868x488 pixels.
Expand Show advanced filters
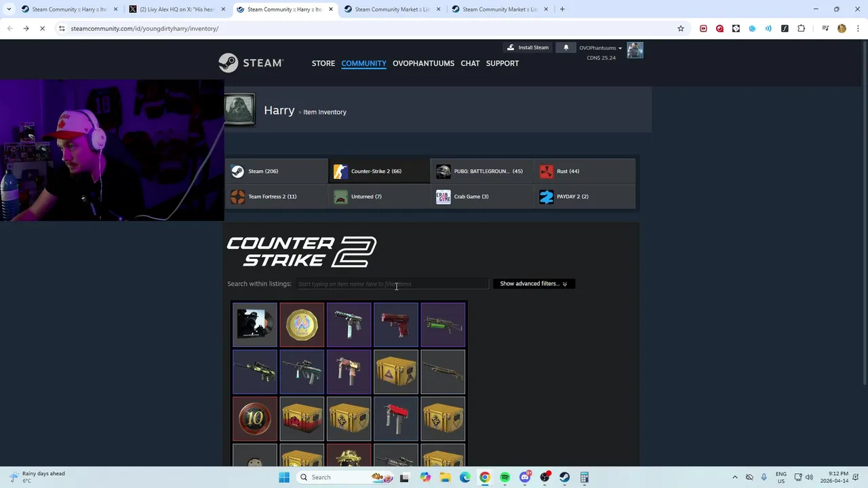coord(534,283)
